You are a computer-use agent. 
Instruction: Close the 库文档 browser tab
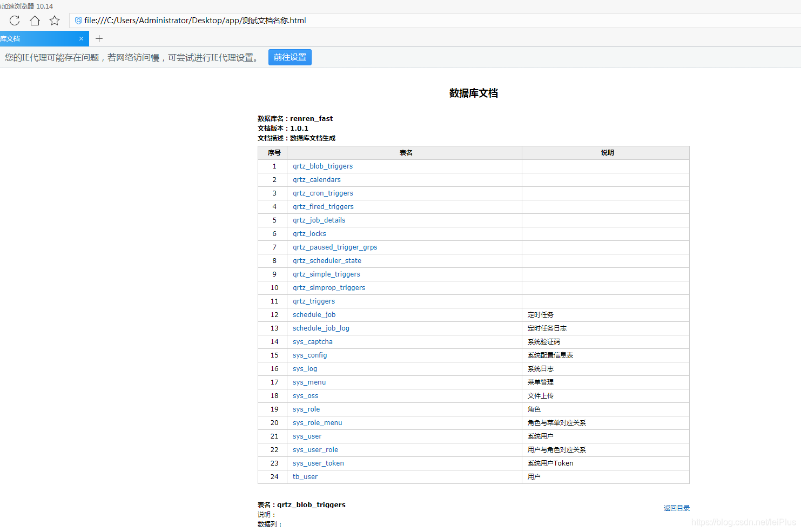[81, 39]
